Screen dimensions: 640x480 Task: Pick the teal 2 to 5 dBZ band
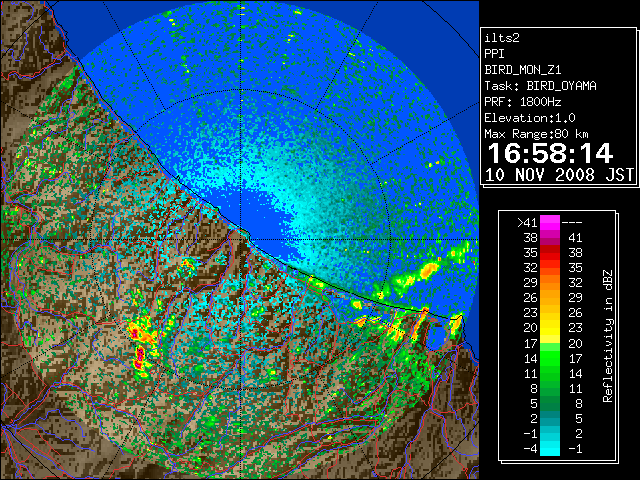pos(550,418)
